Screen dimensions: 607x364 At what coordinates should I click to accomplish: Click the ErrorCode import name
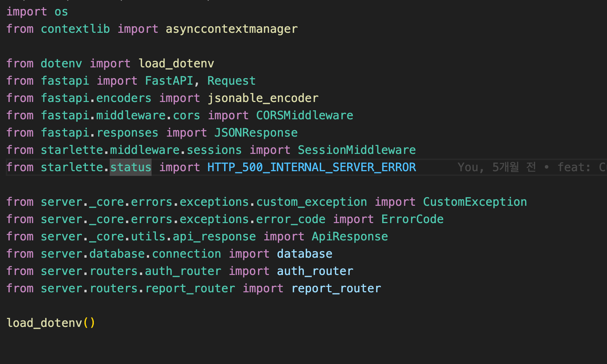click(412, 219)
